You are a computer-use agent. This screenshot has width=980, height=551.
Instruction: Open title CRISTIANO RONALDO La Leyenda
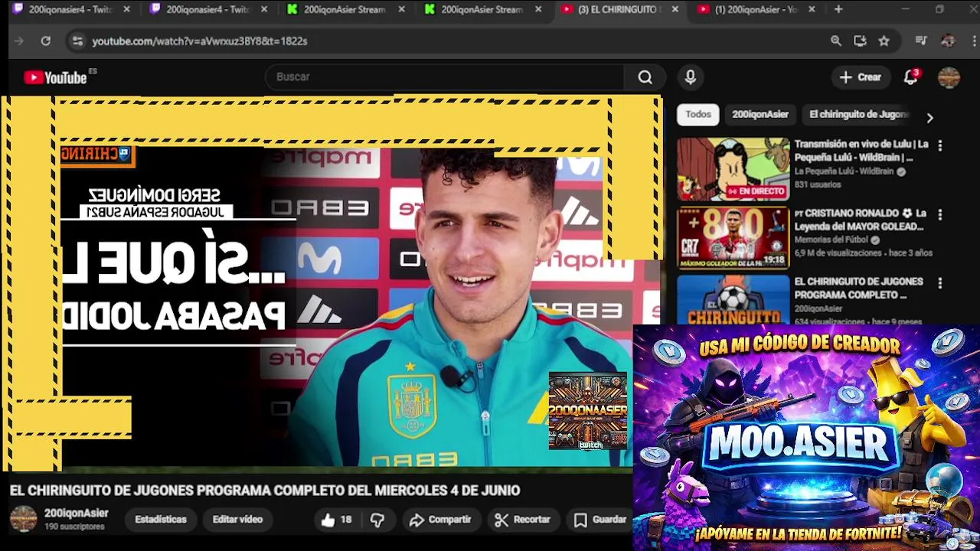pos(861,220)
